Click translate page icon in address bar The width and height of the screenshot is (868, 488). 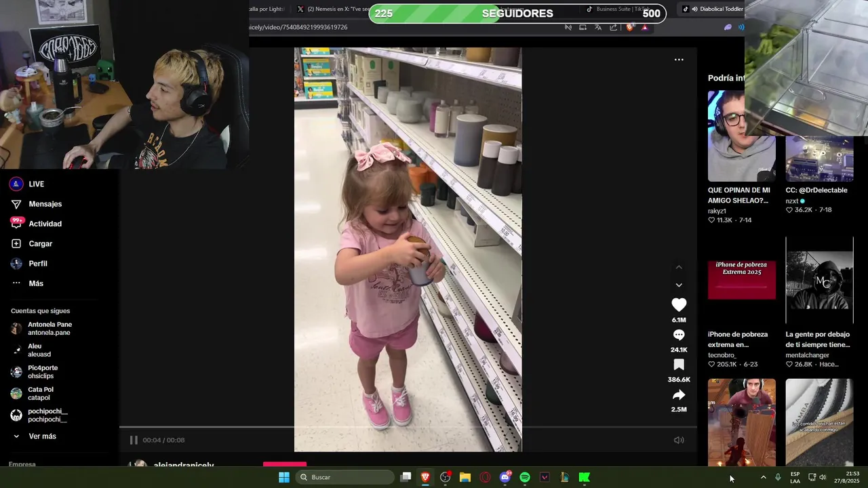click(598, 27)
